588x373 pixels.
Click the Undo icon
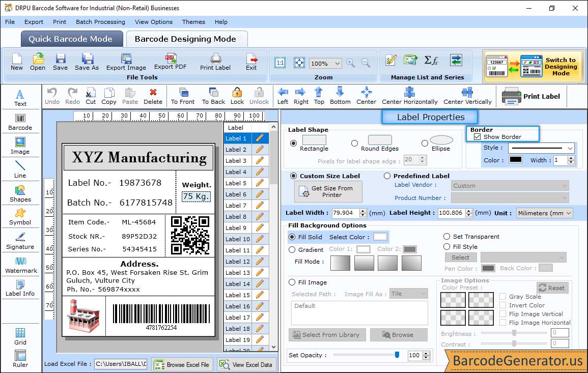(x=52, y=96)
